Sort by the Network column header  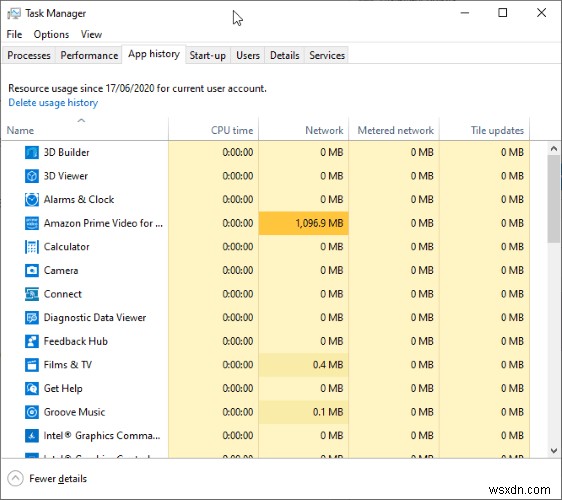(304, 130)
